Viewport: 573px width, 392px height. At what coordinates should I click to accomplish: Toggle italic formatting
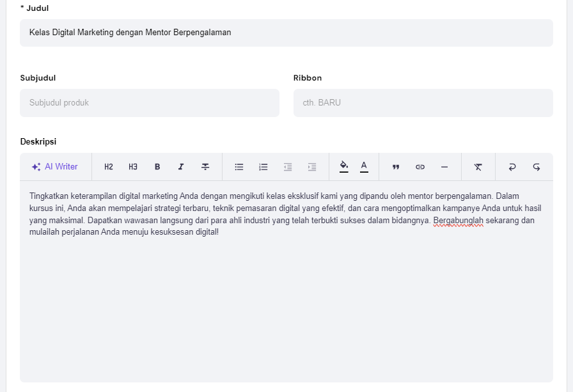click(x=181, y=166)
